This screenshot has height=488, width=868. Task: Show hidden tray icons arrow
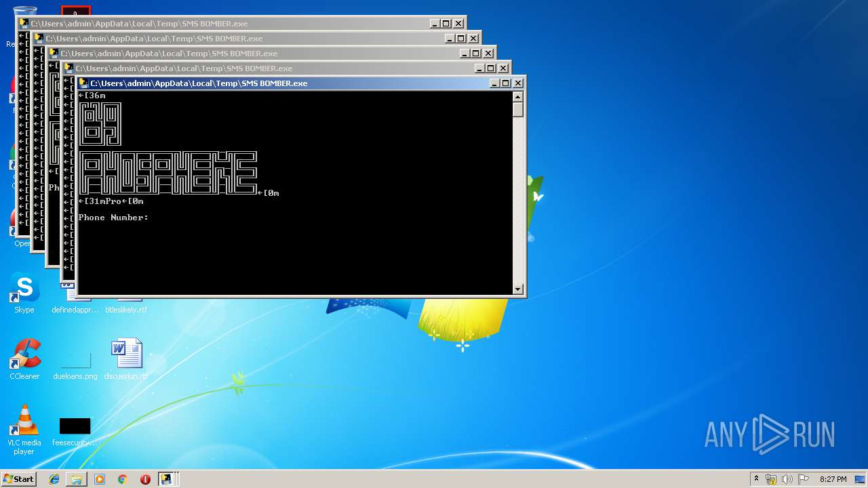click(x=756, y=479)
